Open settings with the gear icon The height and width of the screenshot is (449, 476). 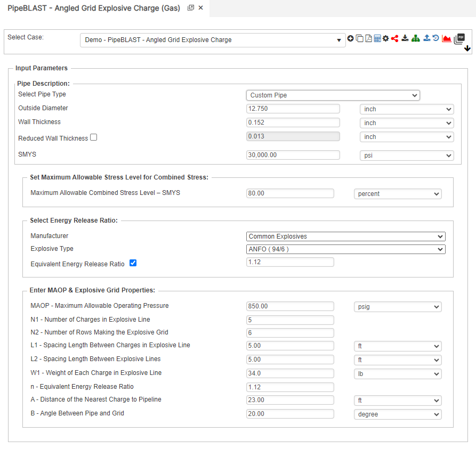(x=385, y=38)
